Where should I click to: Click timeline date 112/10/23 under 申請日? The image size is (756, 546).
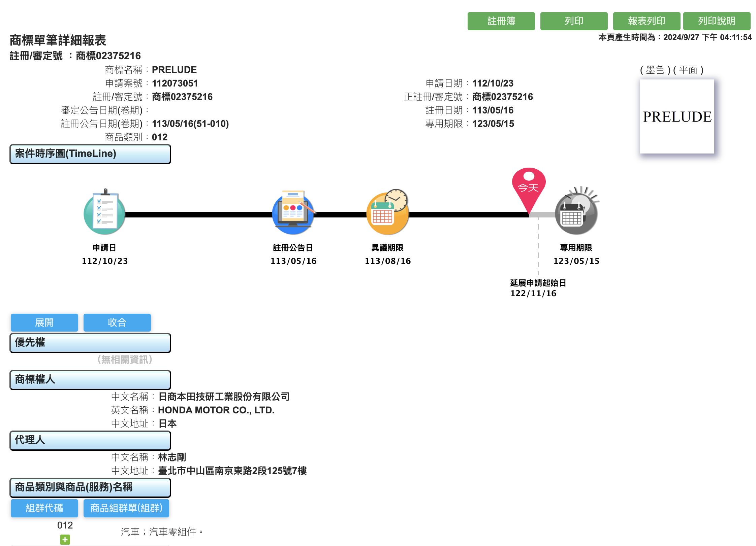coord(105,261)
